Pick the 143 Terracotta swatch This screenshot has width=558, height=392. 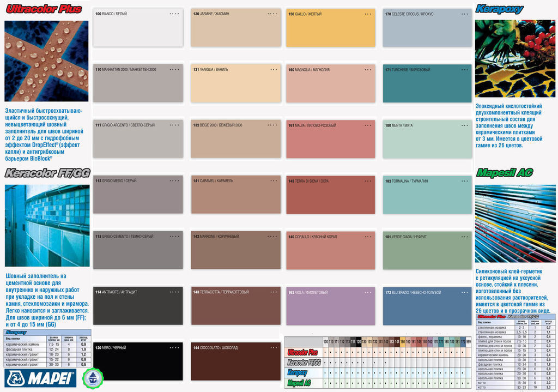(235, 305)
